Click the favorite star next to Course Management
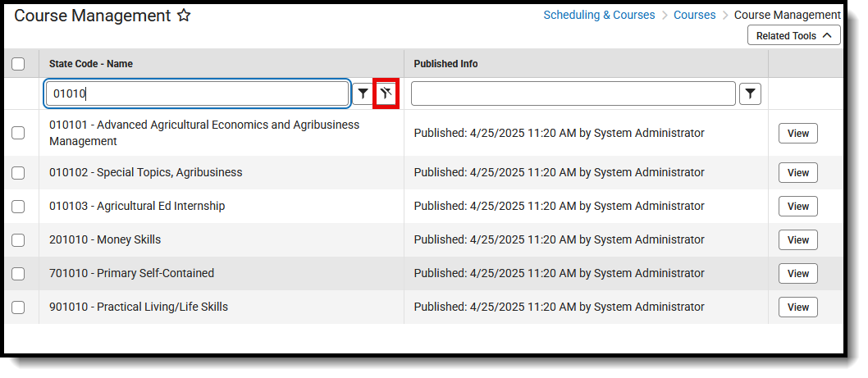This screenshot has height=378, width=868. pyautogui.click(x=184, y=16)
